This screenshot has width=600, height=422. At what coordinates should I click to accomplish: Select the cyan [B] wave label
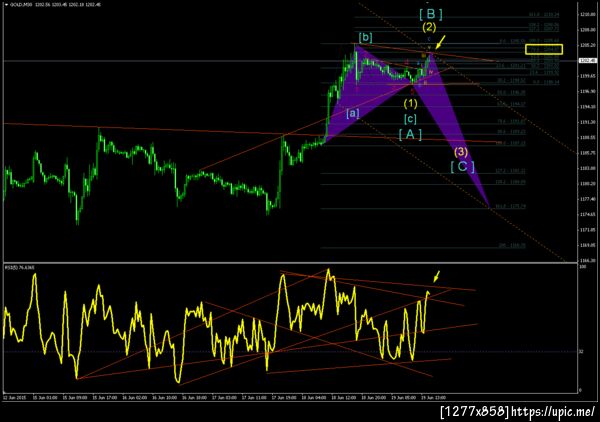point(431,14)
